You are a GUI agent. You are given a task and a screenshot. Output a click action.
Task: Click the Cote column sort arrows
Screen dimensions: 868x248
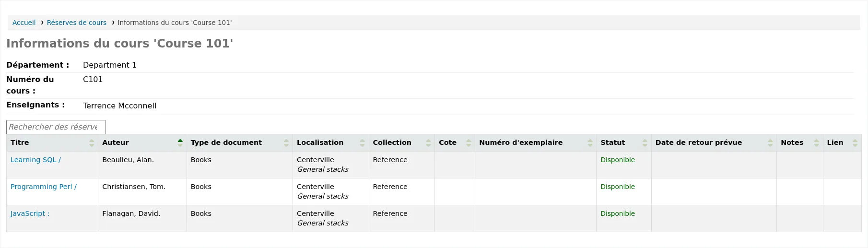point(469,143)
